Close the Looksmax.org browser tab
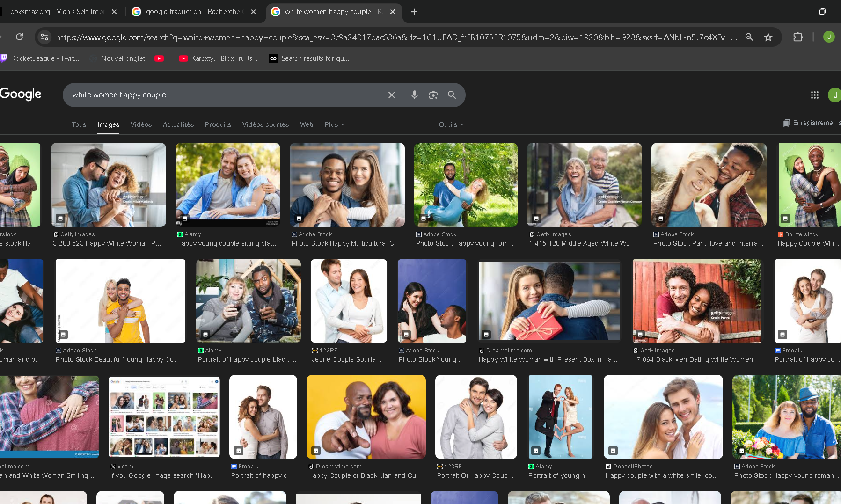This screenshot has height=504, width=841. (114, 12)
